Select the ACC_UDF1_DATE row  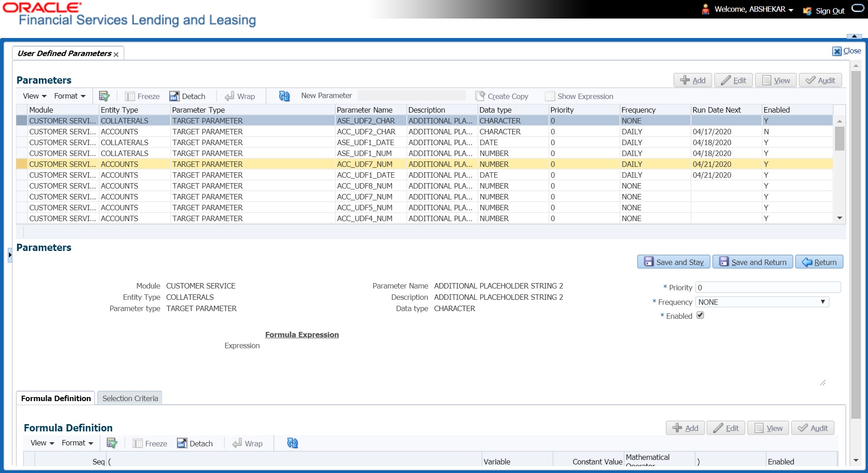pyautogui.click(x=424, y=175)
